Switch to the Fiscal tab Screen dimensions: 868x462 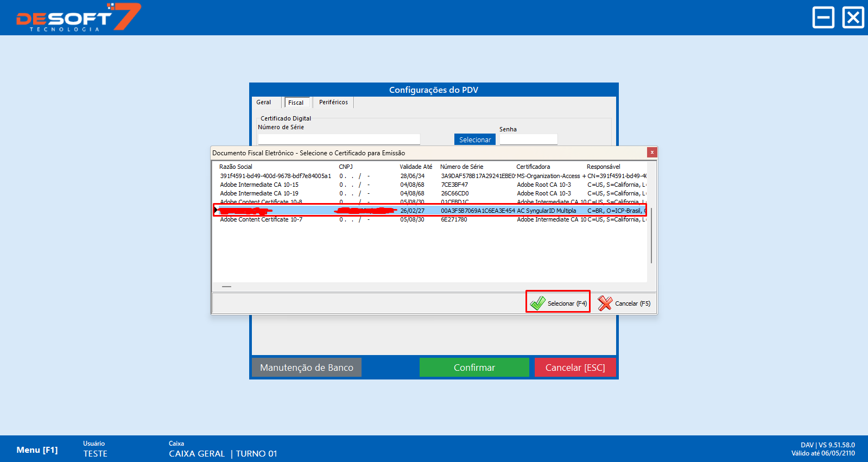coord(296,103)
